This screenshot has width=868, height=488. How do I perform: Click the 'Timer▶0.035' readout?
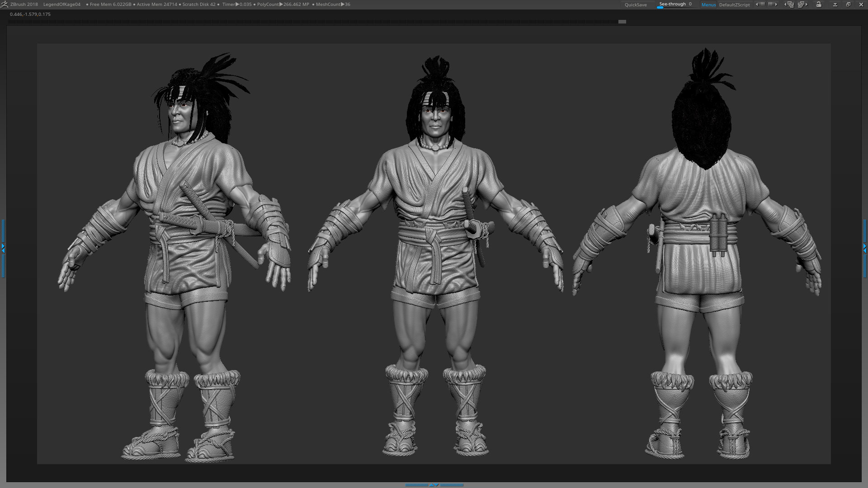pos(237,5)
